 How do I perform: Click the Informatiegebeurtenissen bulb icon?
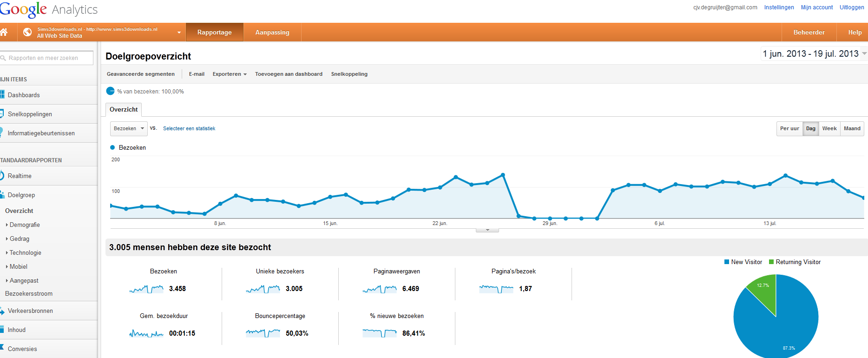tap(2, 133)
